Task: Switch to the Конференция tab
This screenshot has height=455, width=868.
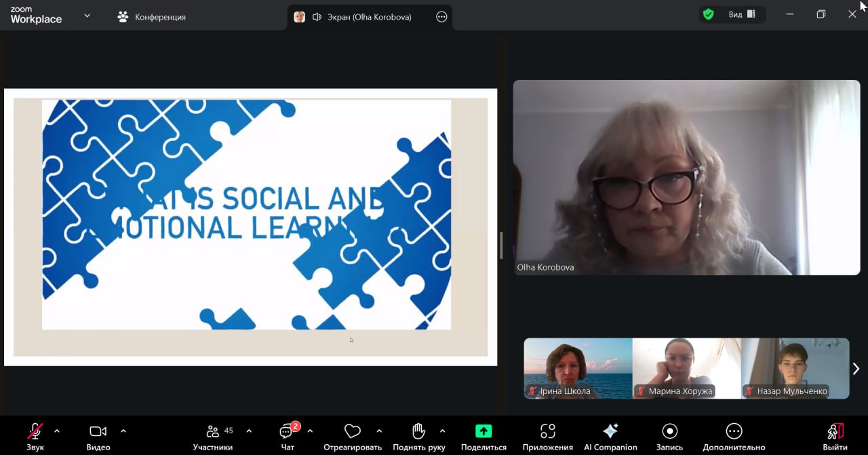Action: pyautogui.click(x=151, y=17)
